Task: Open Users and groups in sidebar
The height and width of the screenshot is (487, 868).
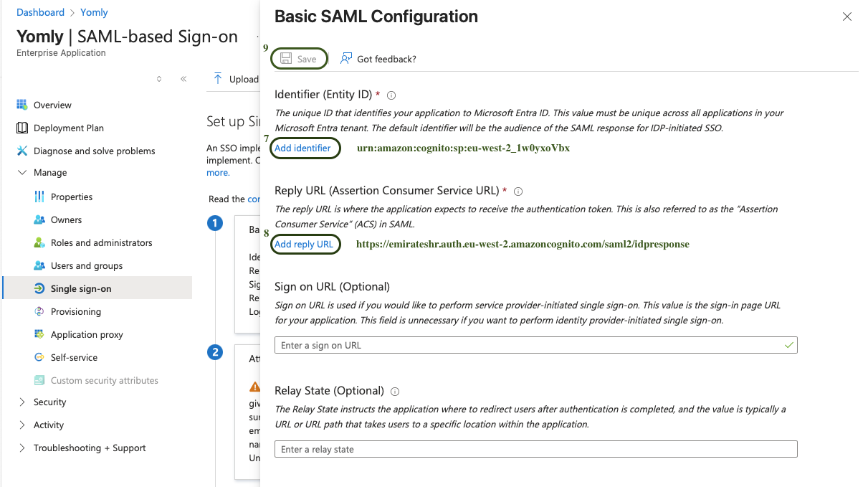Action: coord(86,265)
